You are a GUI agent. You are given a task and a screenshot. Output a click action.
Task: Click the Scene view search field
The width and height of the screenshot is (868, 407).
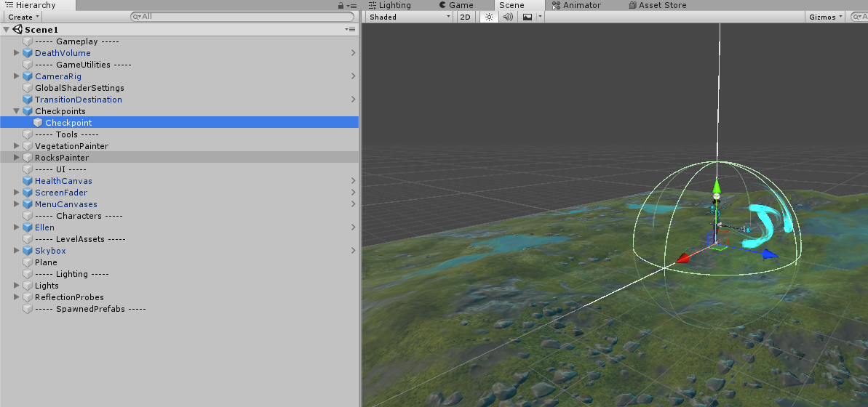tap(860, 17)
